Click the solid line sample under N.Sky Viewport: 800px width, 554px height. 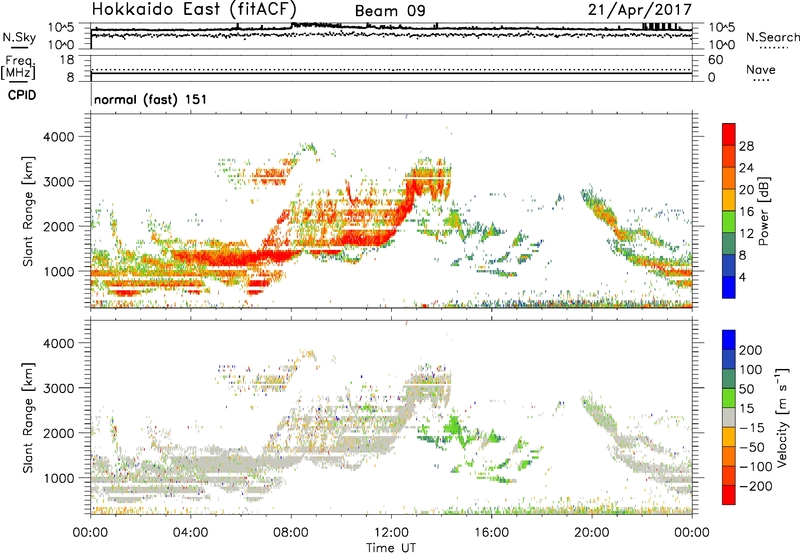click(19, 47)
